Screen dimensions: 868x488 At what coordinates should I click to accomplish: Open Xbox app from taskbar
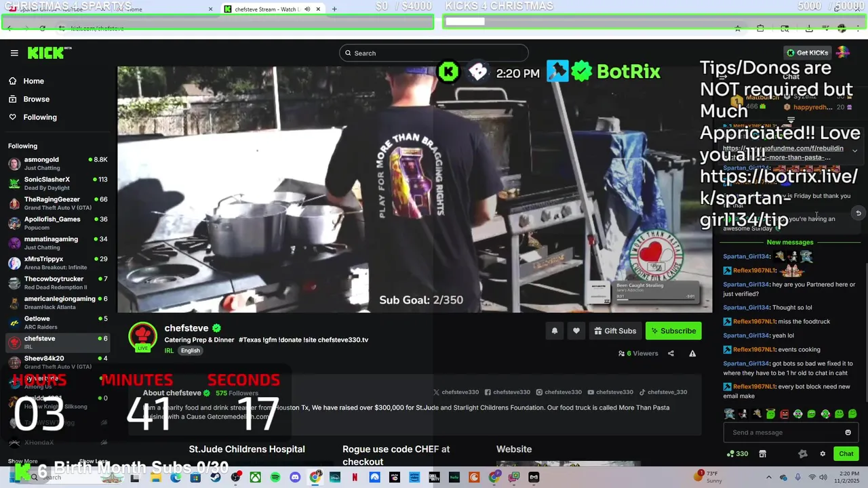click(x=255, y=477)
